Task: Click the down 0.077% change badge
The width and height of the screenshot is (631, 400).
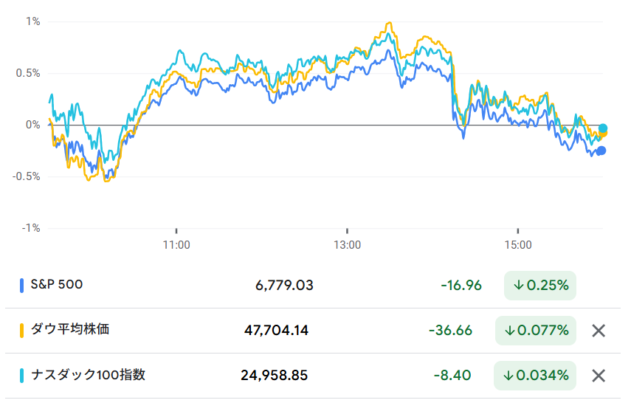Action: pyautogui.click(x=536, y=330)
